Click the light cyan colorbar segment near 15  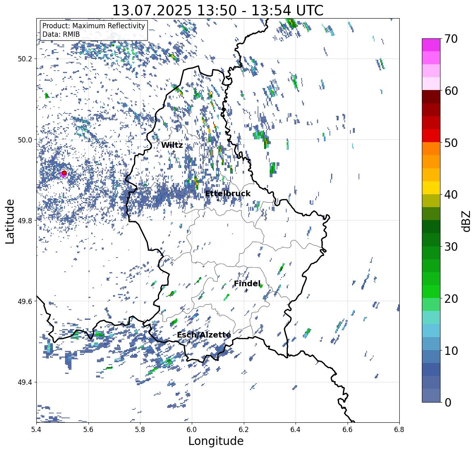click(x=431, y=317)
